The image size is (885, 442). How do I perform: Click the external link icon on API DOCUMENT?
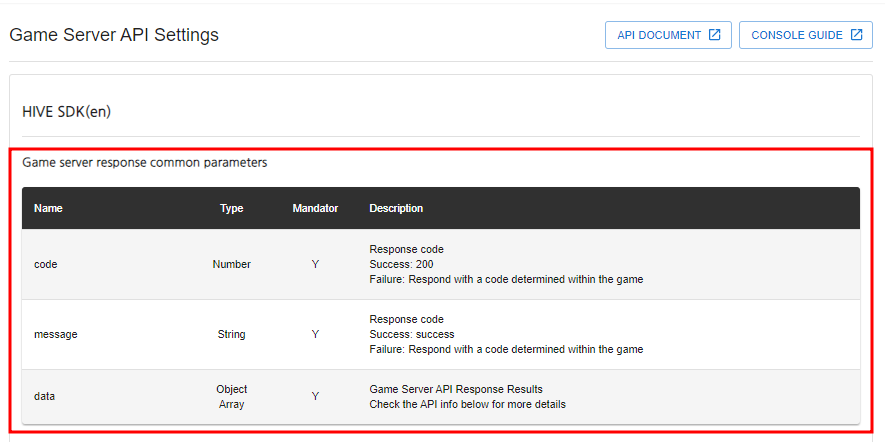tap(715, 35)
